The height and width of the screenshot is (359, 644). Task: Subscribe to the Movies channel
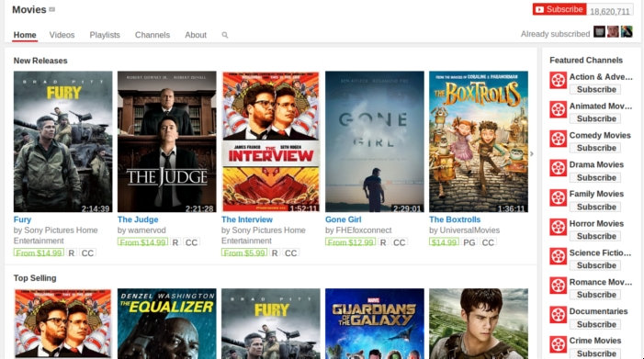click(x=559, y=9)
